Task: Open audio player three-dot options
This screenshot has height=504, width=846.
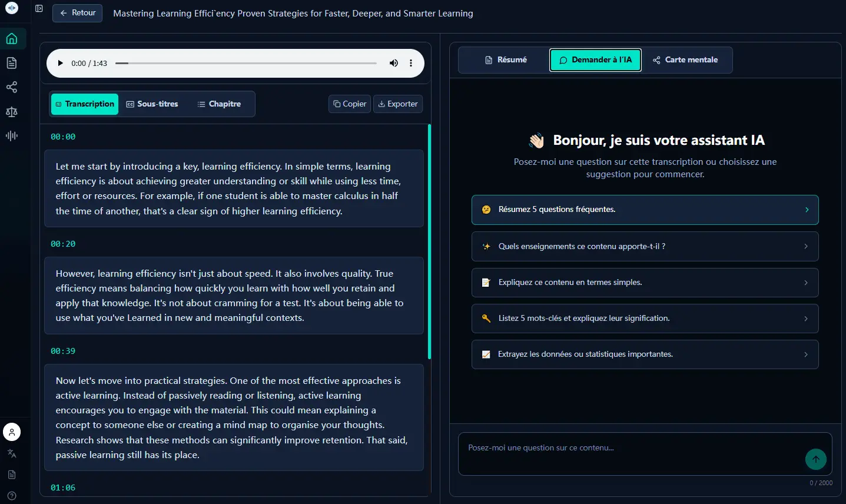Action: pos(411,63)
